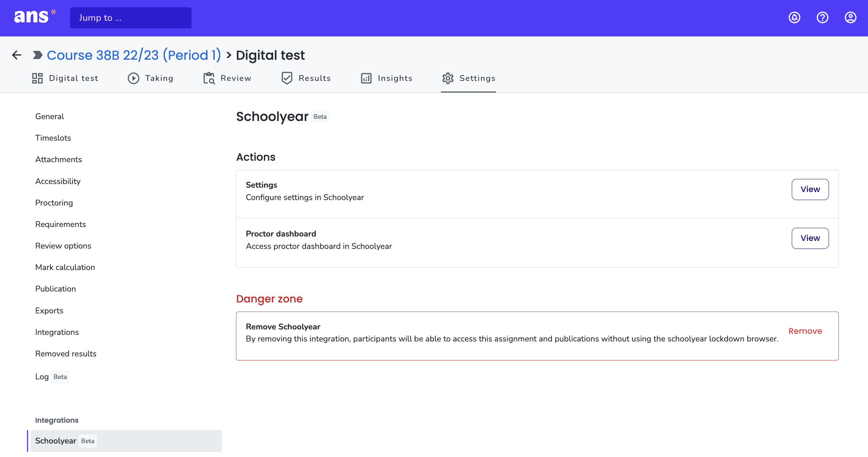This screenshot has height=457, width=868.
Task: Open Log Beta in sidebar
Action: pyautogui.click(x=52, y=376)
